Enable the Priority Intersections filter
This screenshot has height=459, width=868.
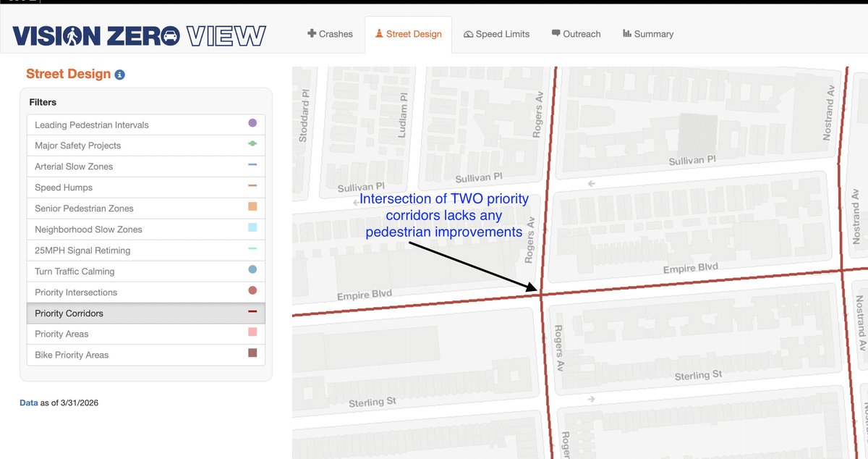[146, 292]
